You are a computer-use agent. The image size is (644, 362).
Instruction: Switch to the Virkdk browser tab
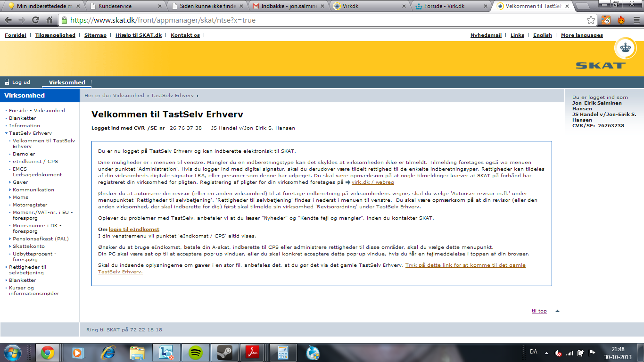click(369, 6)
